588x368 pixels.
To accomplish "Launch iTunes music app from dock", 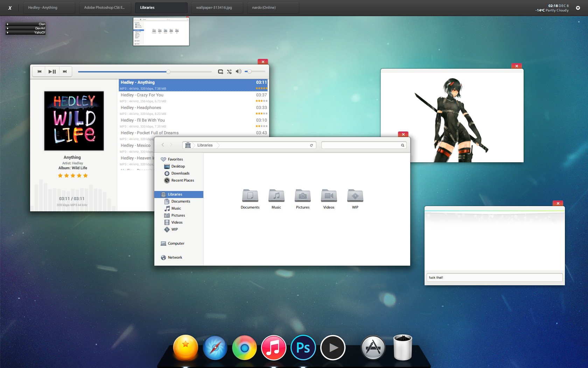I will point(274,348).
